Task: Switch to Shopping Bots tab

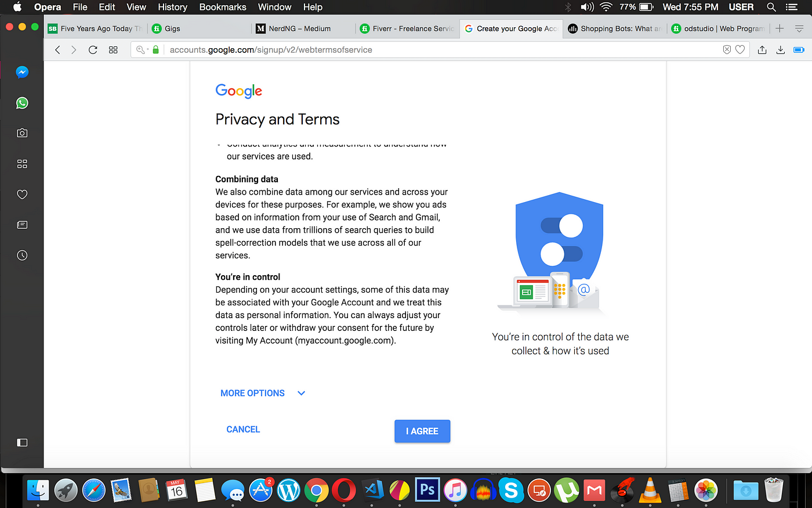Action: coord(614,28)
